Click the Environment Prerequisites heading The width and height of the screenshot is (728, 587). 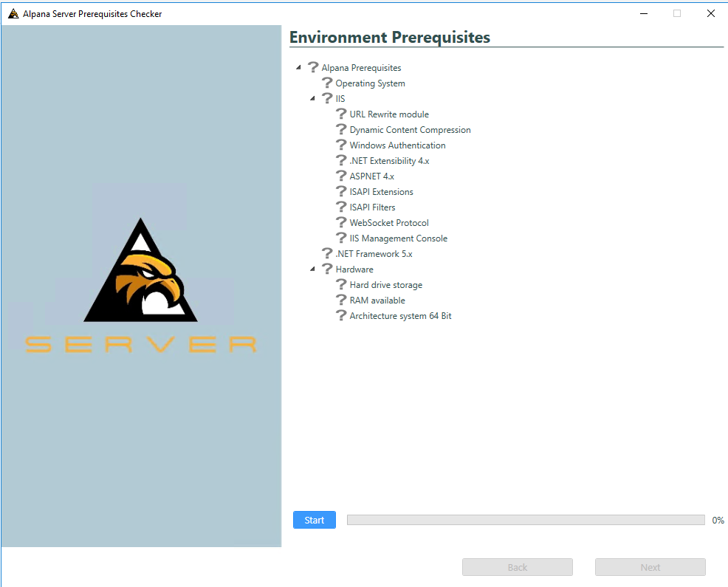[390, 37]
